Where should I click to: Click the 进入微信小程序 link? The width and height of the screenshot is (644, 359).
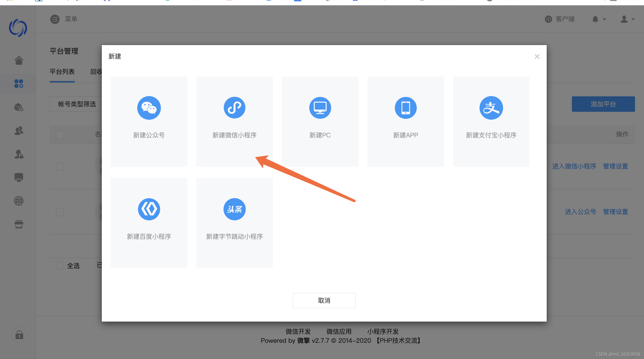tap(574, 166)
